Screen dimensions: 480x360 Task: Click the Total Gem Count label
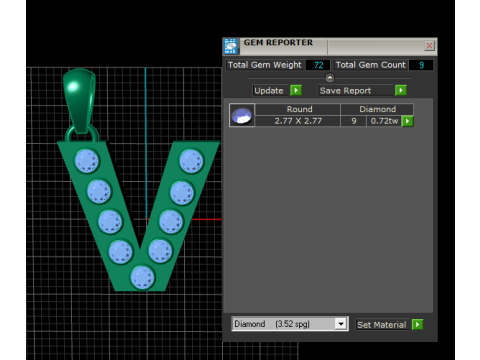370,65
